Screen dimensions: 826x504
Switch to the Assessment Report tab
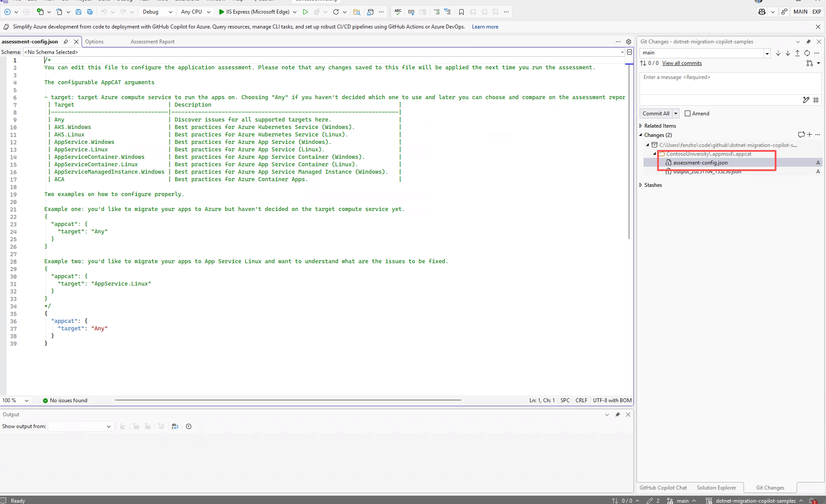[x=153, y=42]
